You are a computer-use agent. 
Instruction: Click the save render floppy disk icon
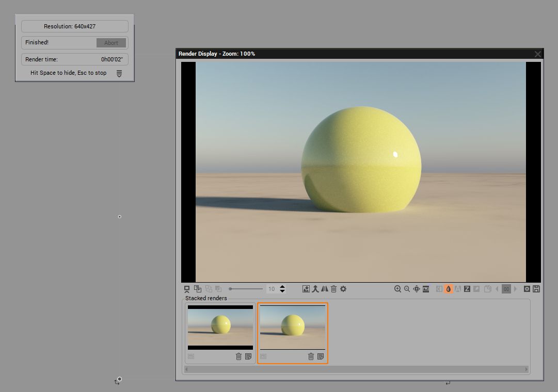(536, 289)
